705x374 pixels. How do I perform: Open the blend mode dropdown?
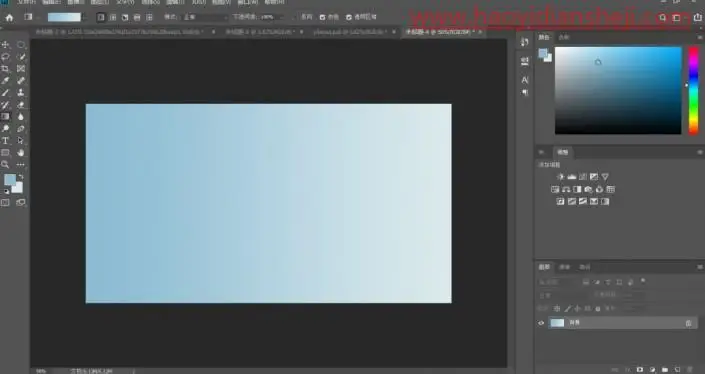point(205,17)
